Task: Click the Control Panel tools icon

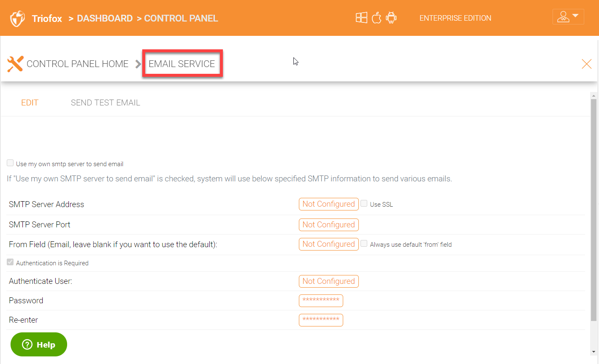Action: (x=15, y=64)
